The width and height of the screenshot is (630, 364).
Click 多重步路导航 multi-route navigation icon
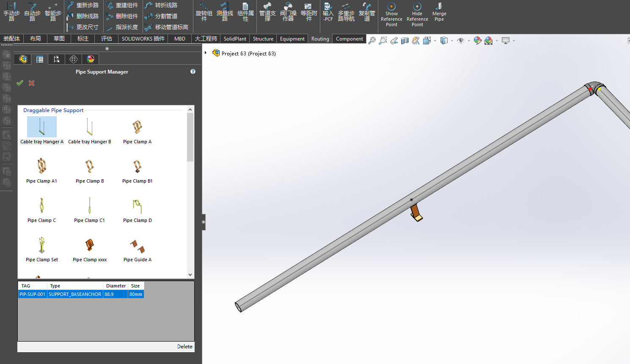(x=346, y=12)
